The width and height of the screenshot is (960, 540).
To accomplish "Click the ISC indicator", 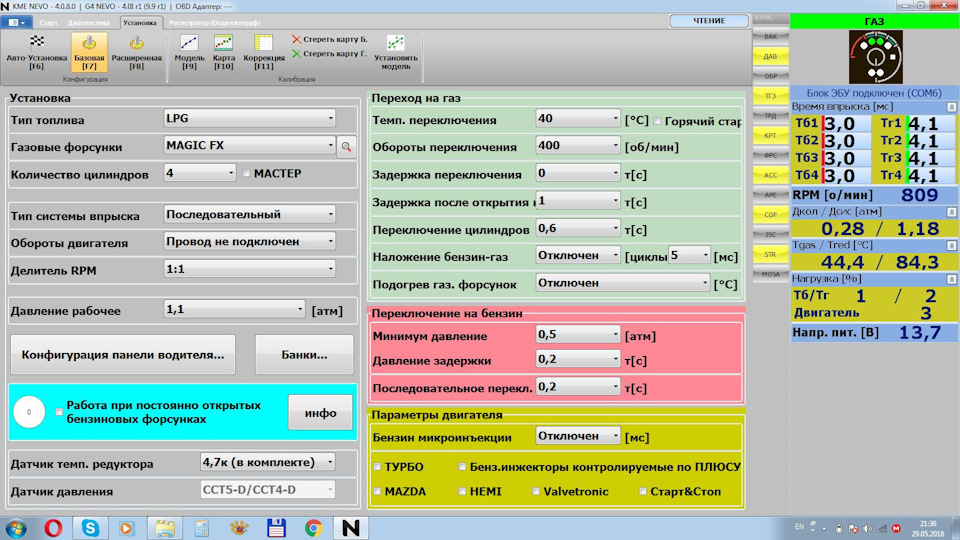I will (770, 234).
